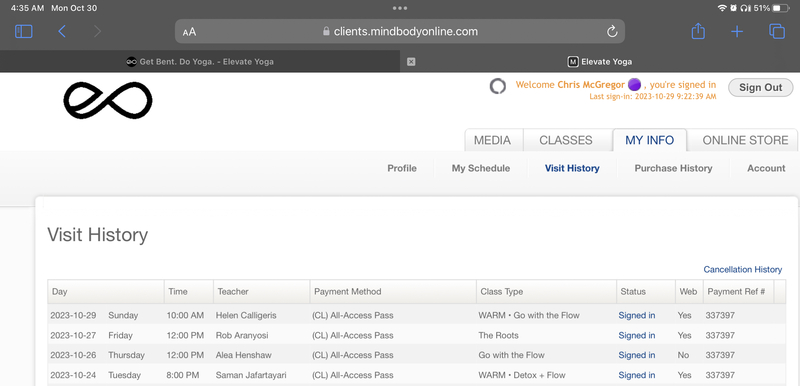Close the current tab with X icon
The image size is (800, 386).
pyautogui.click(x=411, y=62)
